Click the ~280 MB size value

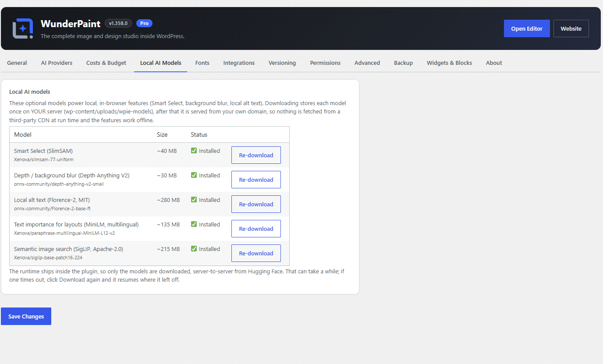tap(168, 200)
